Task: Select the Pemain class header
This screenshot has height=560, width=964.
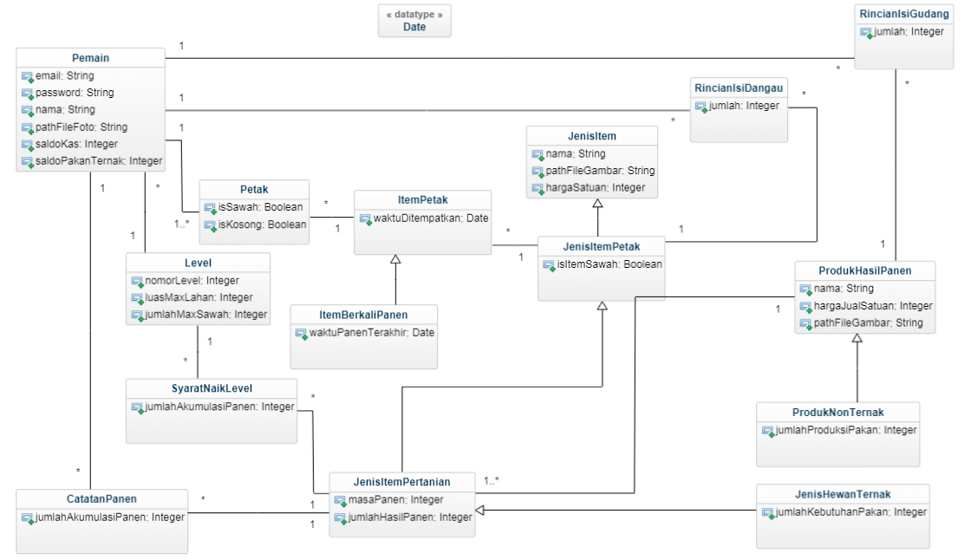Action: [90, 57]
